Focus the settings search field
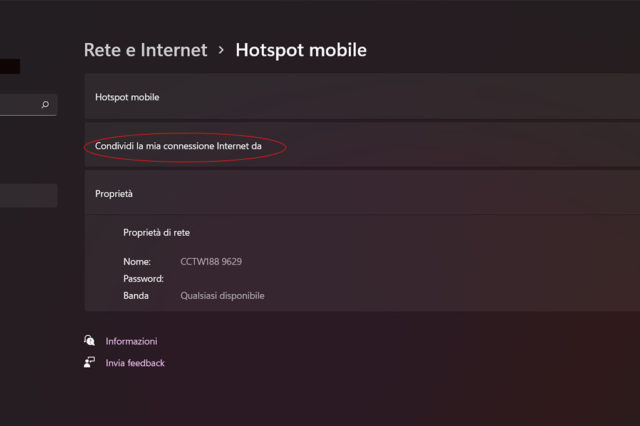The width and height of the screenshot is (640, 426). [x=18, y=104]
